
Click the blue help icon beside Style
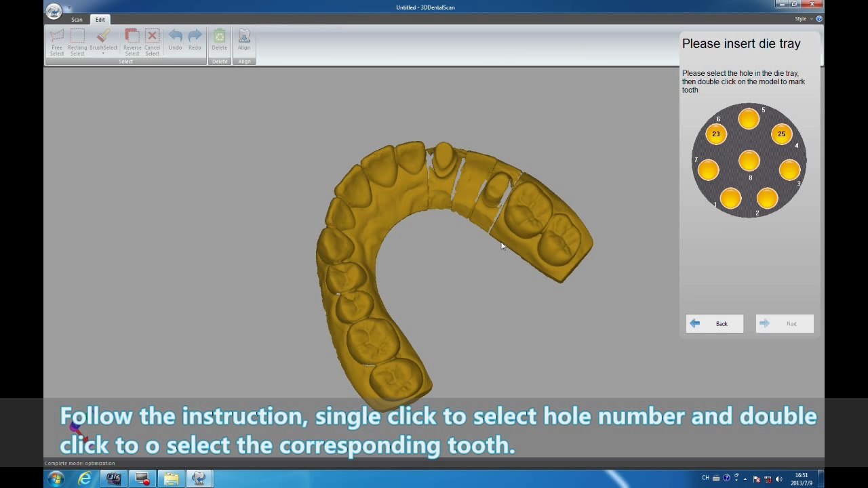(x=819, y=19)
